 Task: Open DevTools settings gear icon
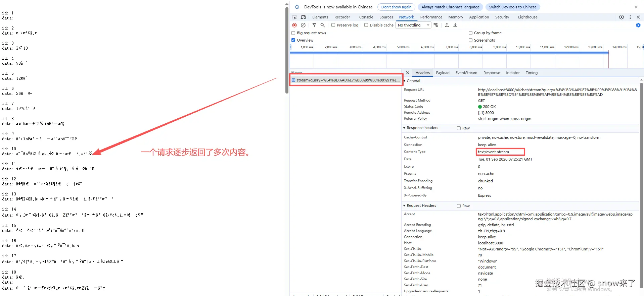[x=622, y=17]
